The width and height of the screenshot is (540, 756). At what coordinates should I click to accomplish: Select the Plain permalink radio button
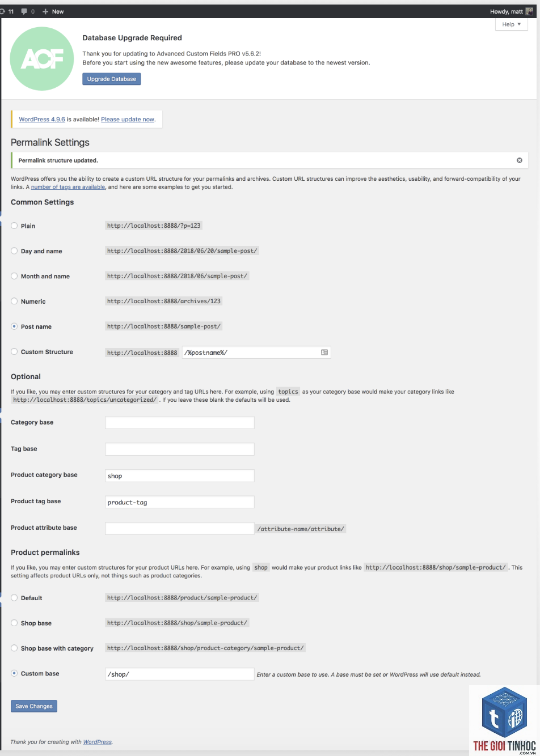point(14,226)
